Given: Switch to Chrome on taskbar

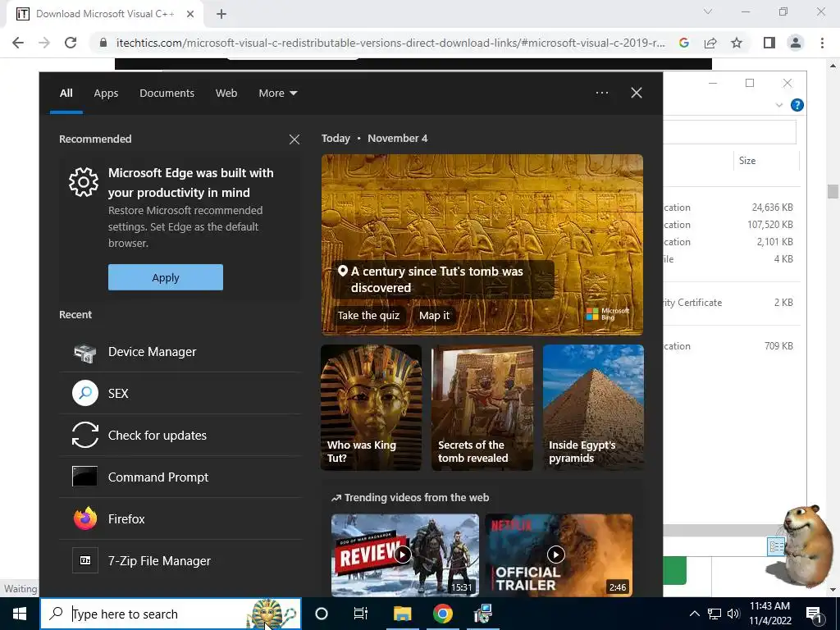Looking at the screenshot, I should [x=442, y=614].
